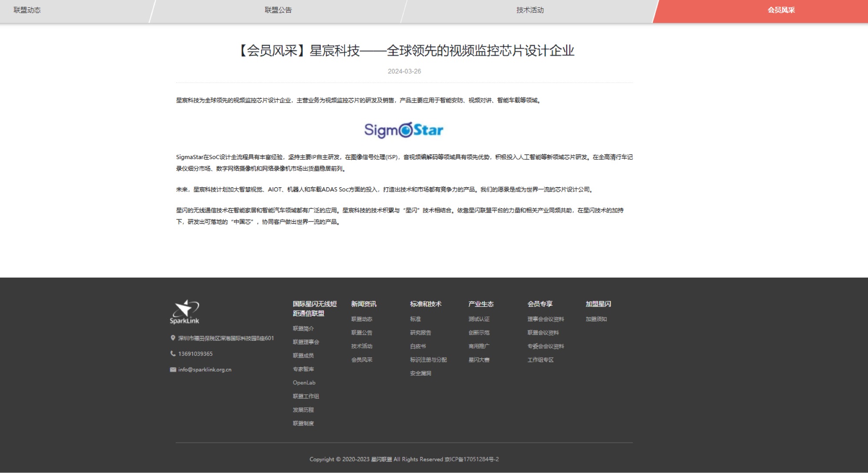Click the 会员专享 footer heading
Image resolution: width=868 pixels, height=473 pixels.
pyautogui.click(x=540, y=304)
